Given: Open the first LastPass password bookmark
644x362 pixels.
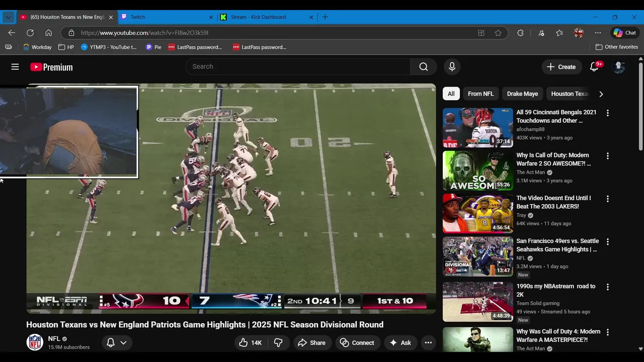Looking at the screenshot, I should pyautogui.click(x=195, y=47).
